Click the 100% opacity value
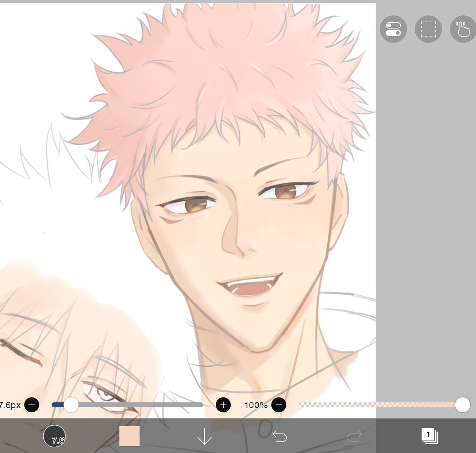Image resolution: width=476 pixels, height=453 pixels. 256,405
